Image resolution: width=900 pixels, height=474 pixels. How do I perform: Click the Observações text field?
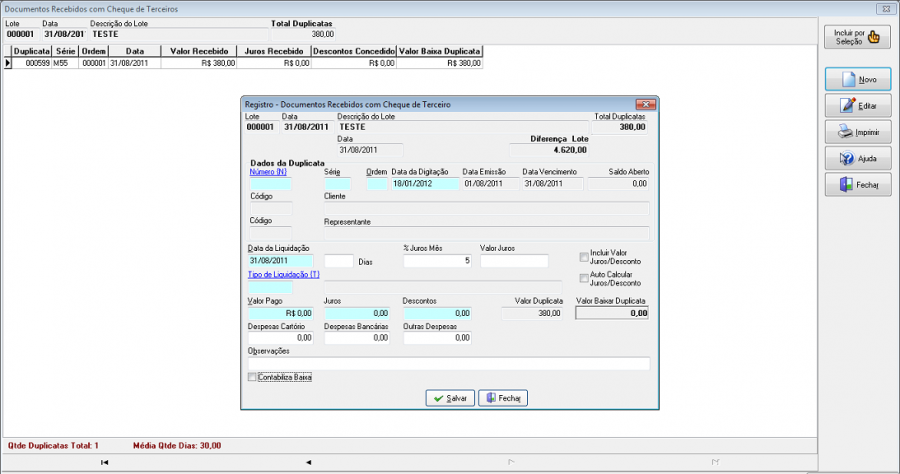(449, 363)
